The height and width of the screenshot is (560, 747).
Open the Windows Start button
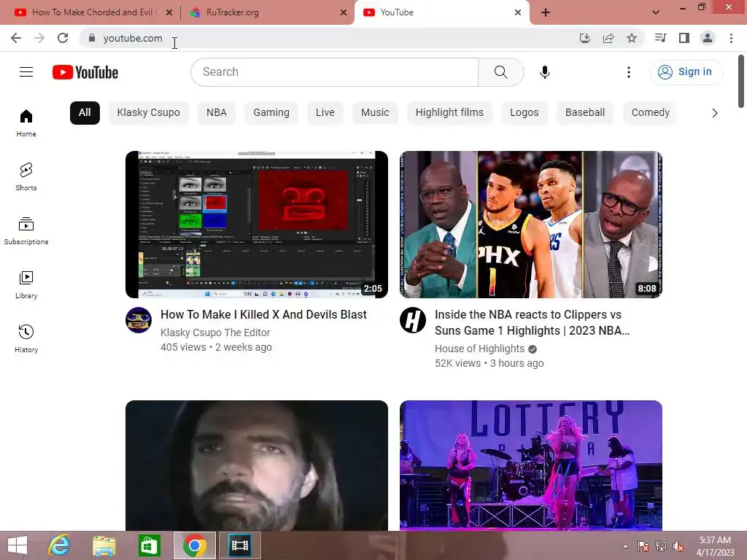18,545
